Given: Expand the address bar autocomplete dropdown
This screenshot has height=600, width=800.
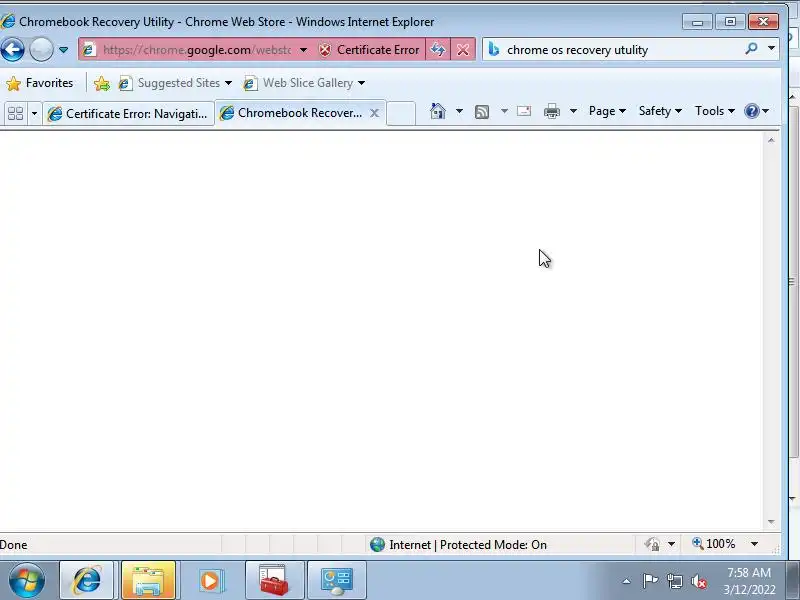Looking at the screenshot, I should coord(304,49).
